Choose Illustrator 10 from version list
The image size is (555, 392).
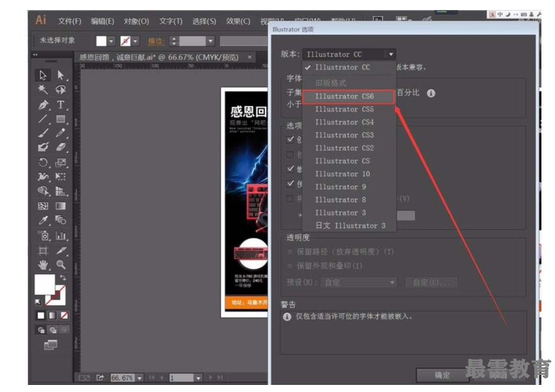click(349, 174)
